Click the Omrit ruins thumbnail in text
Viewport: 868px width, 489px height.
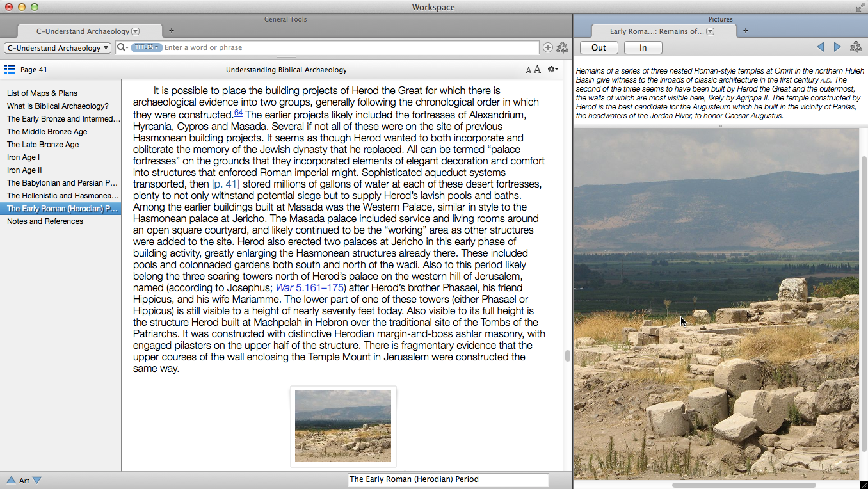pos(343,426)
